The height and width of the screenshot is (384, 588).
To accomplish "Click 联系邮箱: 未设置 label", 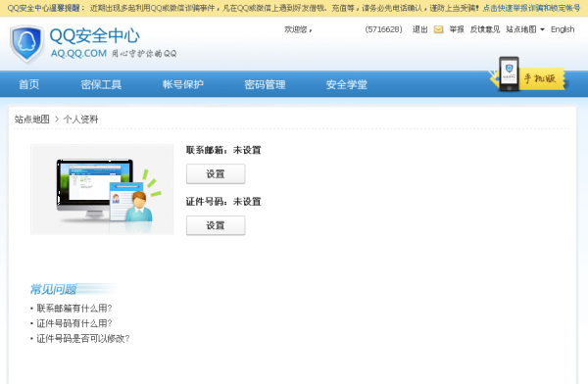I will [x=223, y=150].
